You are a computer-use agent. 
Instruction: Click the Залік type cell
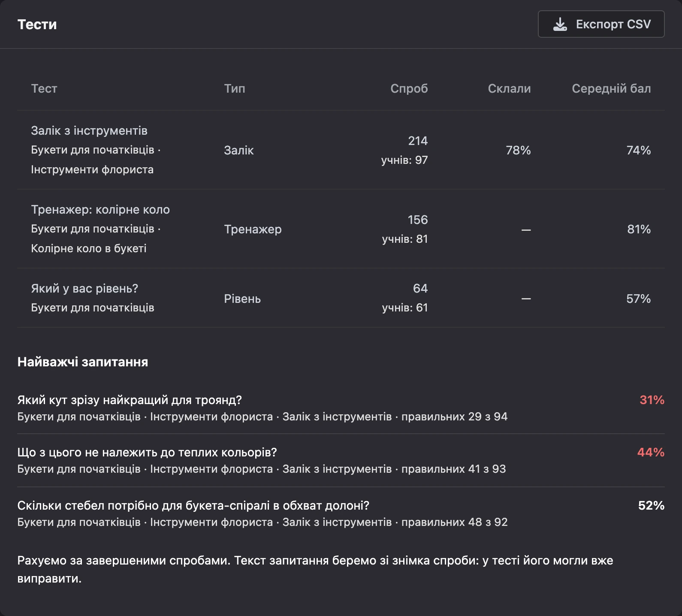tap(239, 150)
